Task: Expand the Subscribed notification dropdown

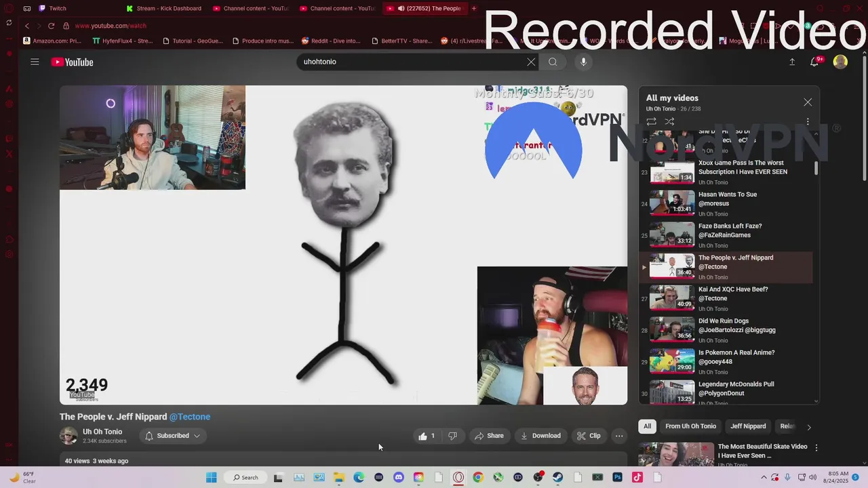Action: pos(172,436)
